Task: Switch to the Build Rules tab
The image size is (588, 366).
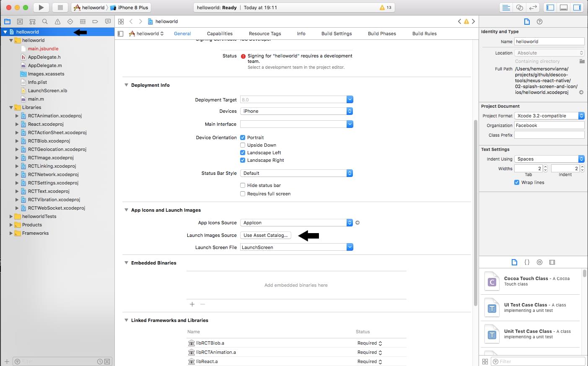Action: click(x=425, y=34)
